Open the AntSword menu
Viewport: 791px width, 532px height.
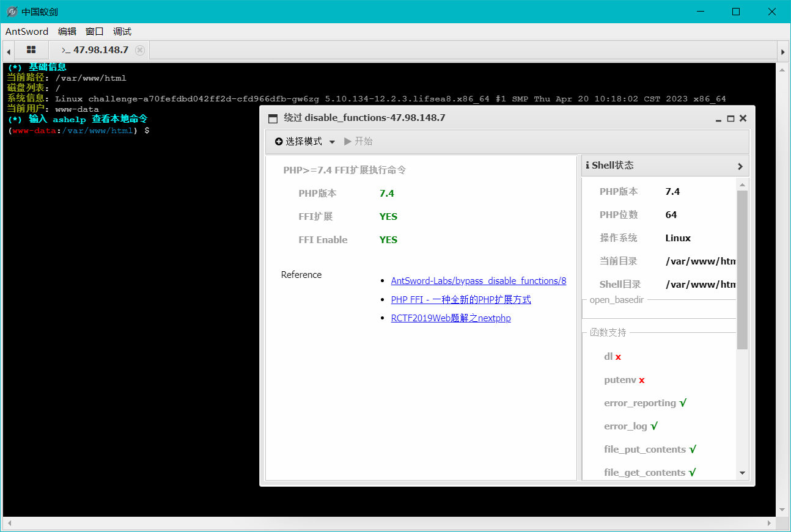click(x=27, y=32)
